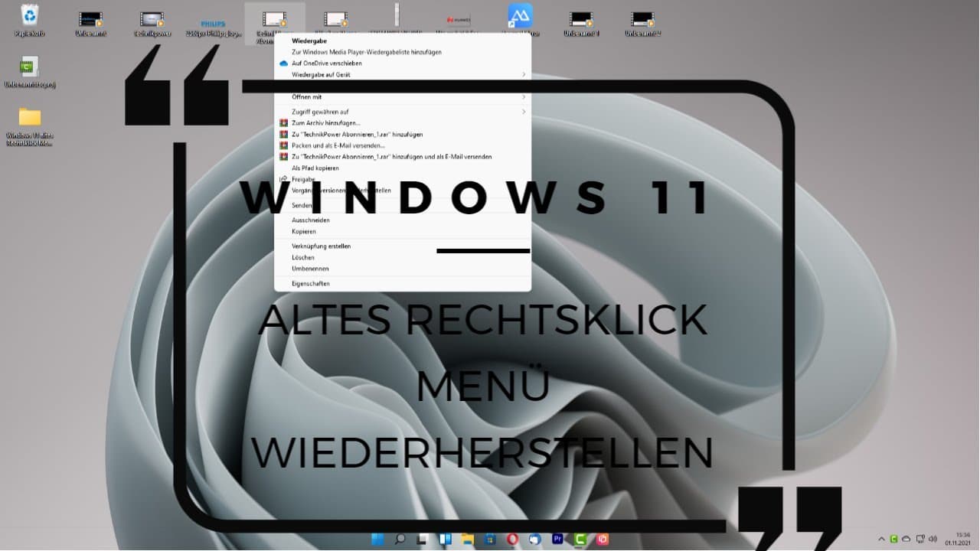Launch Adobe Premiere Pro from the taskbar
Screen dimensions: 980x551
click(557, 539)
